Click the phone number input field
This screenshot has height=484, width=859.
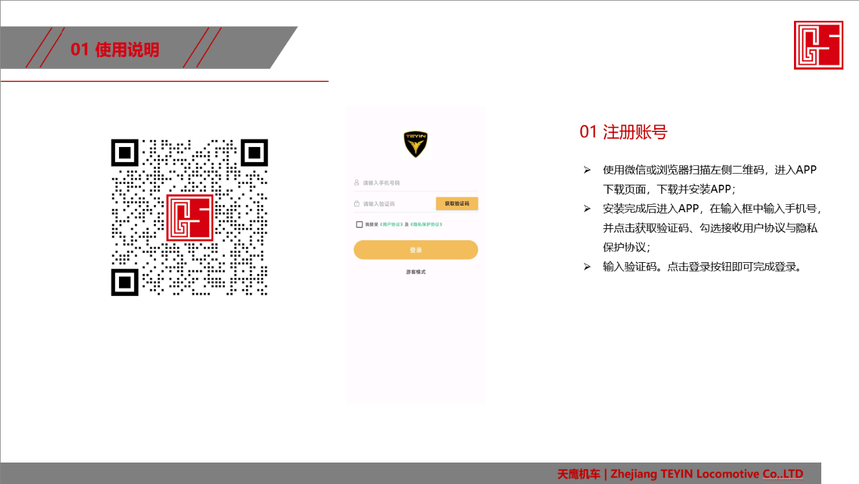point(415,183)
